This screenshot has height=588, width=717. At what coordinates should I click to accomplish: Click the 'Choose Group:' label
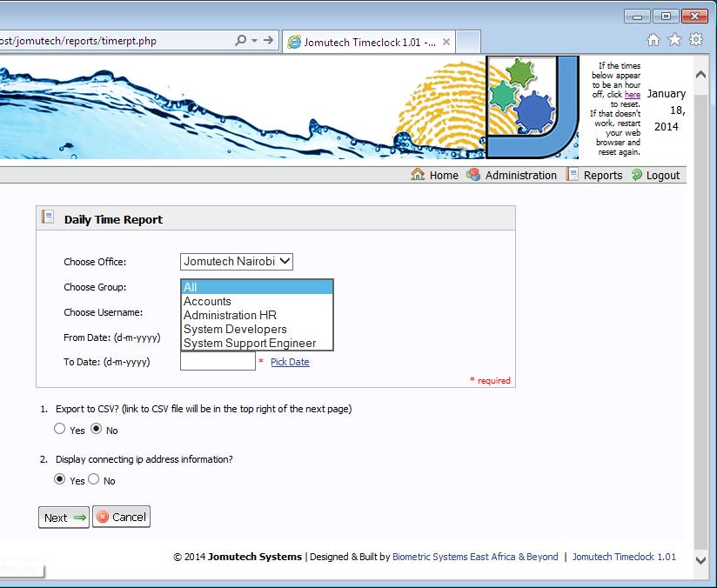pos(95,287)
